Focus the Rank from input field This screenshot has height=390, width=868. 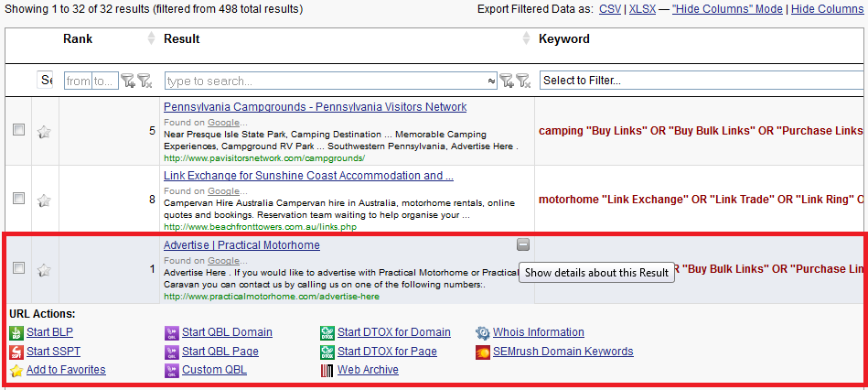(x=78, y=81)
